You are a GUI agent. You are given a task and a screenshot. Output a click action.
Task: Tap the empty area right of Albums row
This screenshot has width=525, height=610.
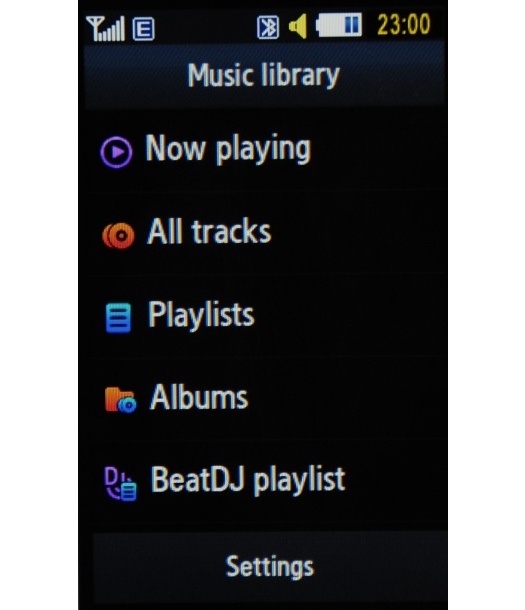[x=346, y=399]
